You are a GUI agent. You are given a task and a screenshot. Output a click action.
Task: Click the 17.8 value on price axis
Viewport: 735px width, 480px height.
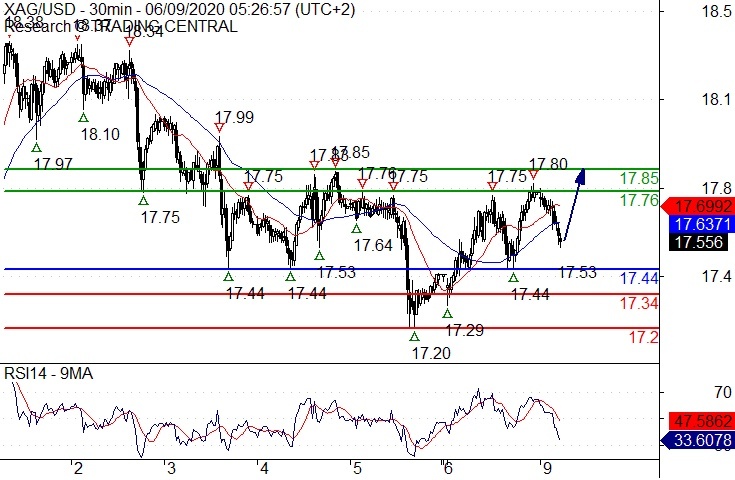pyautogui.click(x=717, y=189)
